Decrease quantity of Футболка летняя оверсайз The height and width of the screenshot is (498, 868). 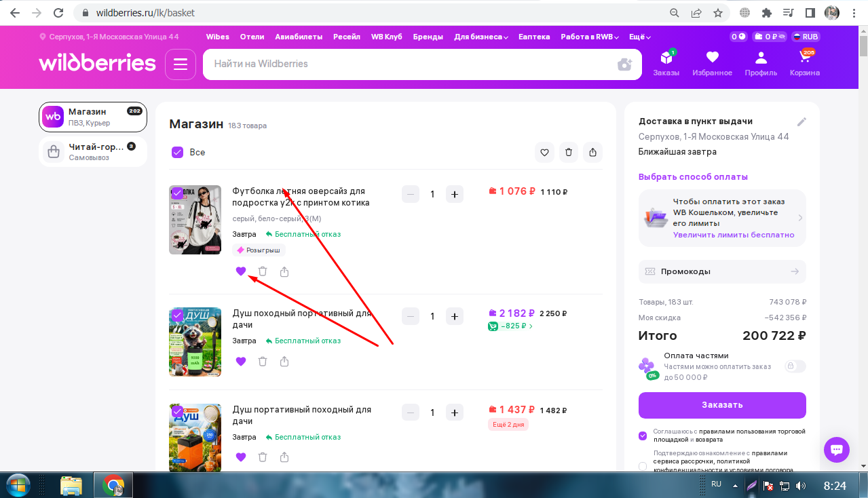pos(411,194)
